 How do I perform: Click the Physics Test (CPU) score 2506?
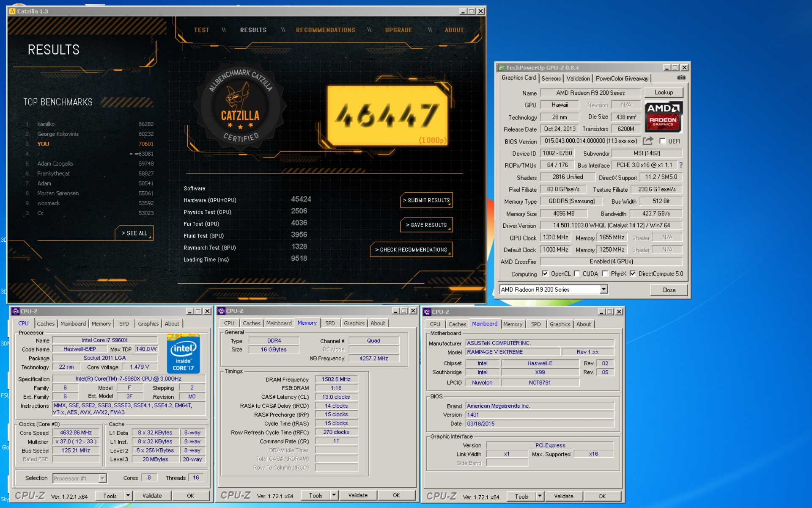[x=299, y=211]
